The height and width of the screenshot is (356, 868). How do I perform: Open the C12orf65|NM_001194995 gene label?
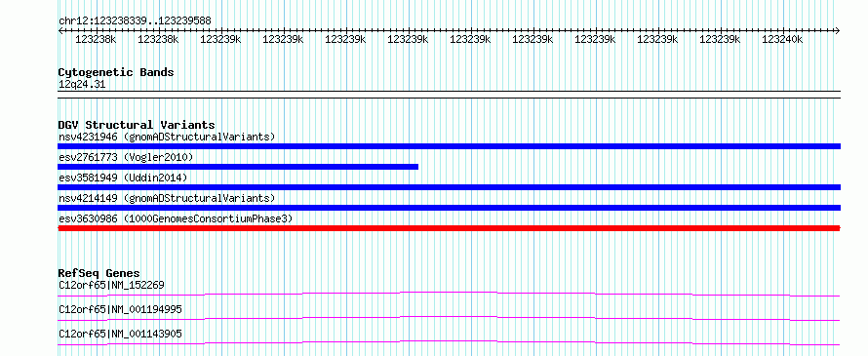(120, 309)
